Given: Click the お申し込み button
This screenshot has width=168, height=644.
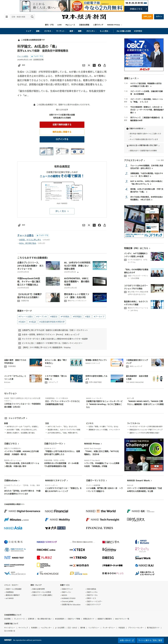Looking at the screenshot, I should click(147, 16).
